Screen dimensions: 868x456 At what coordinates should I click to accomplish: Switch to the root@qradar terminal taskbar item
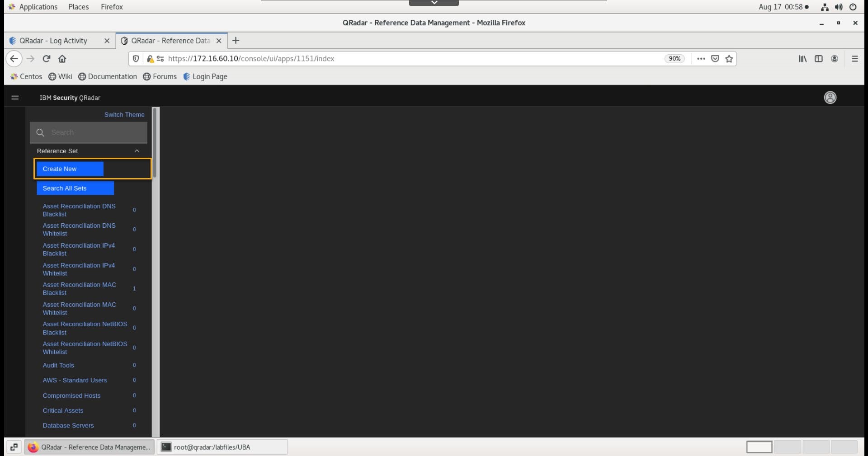[222, 447]
